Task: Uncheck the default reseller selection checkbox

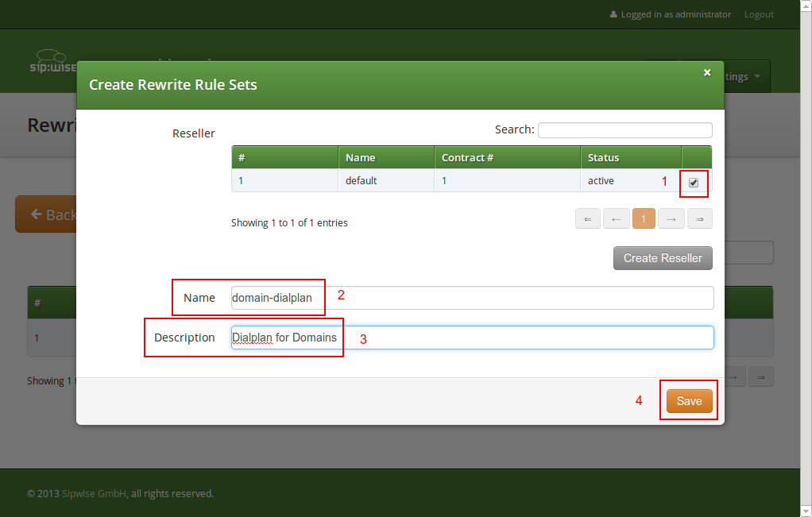Action: coord(693,183)
